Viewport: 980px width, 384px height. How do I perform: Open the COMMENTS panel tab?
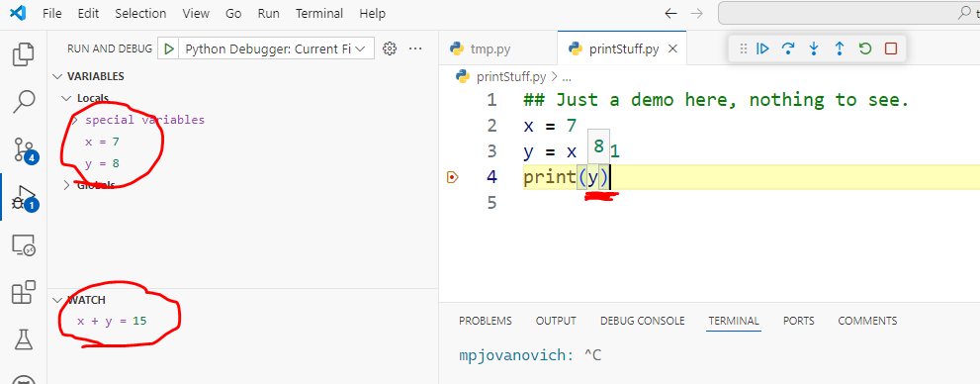click(x=867, y=321)
